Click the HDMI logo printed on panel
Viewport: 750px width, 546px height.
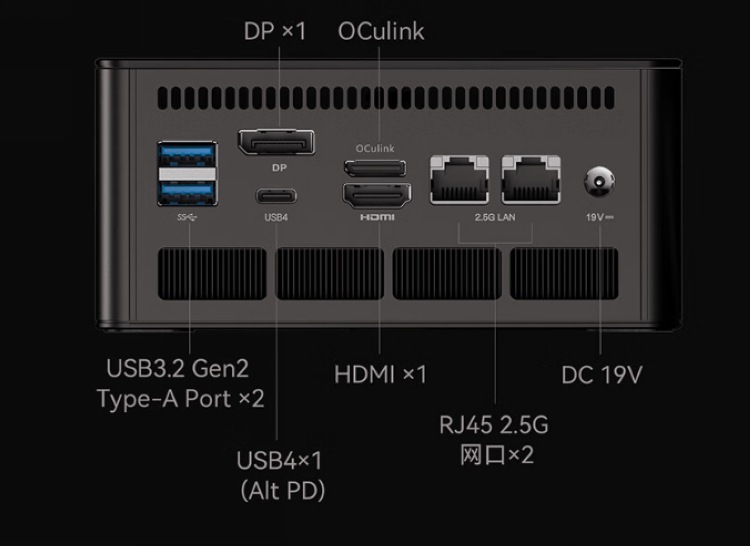(377, 217)
